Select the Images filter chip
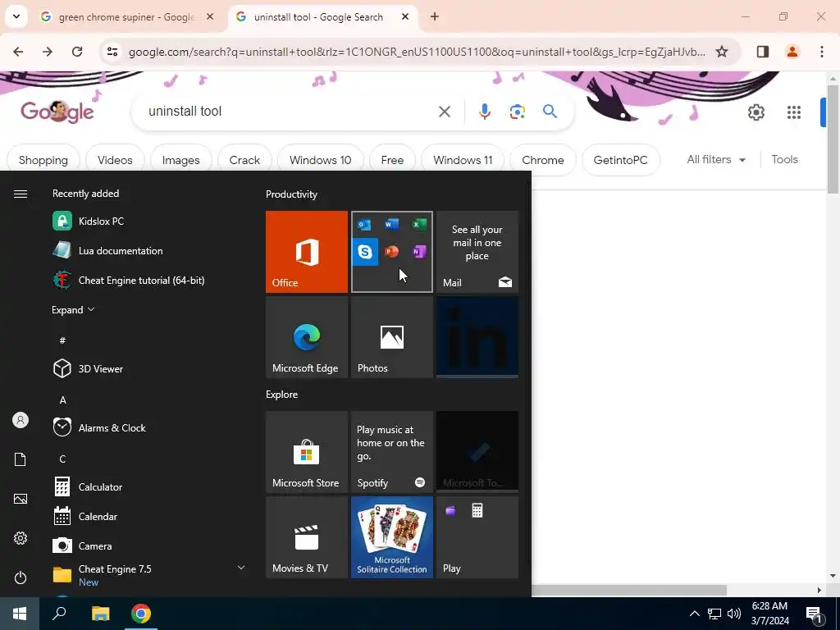 tap(181, 160)
